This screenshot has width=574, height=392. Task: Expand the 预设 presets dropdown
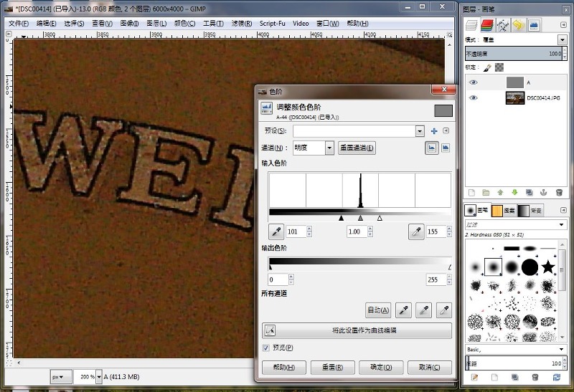click(x=420, y=131)
